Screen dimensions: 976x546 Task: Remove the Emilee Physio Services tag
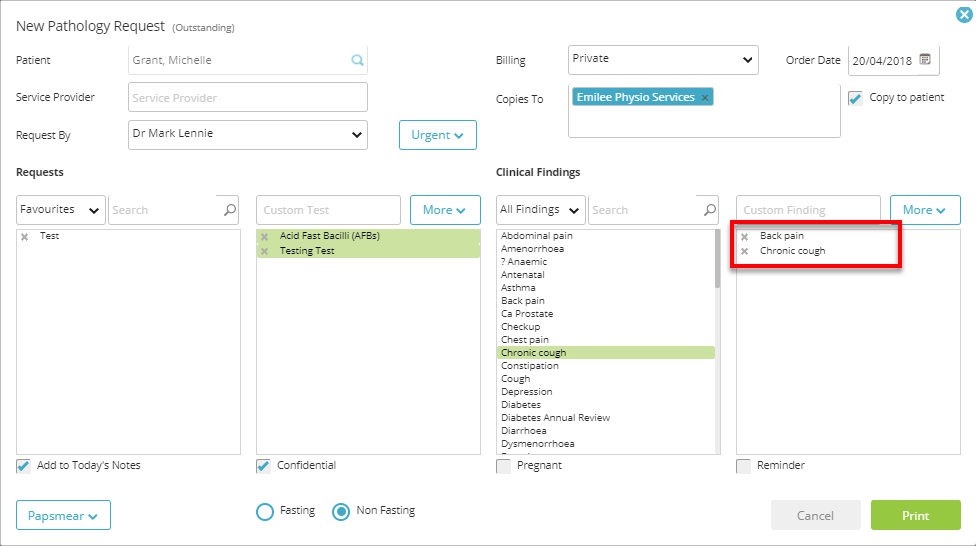coord(705,98)
